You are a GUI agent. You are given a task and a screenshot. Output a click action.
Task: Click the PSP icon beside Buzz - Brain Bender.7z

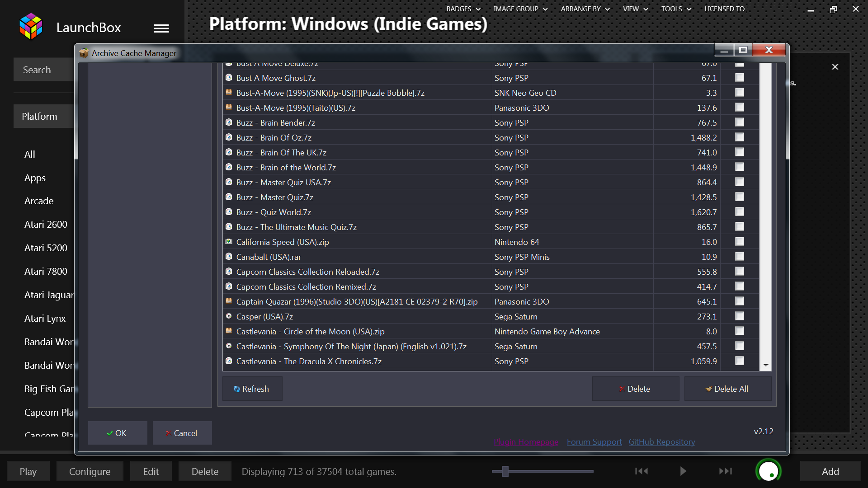229,122
